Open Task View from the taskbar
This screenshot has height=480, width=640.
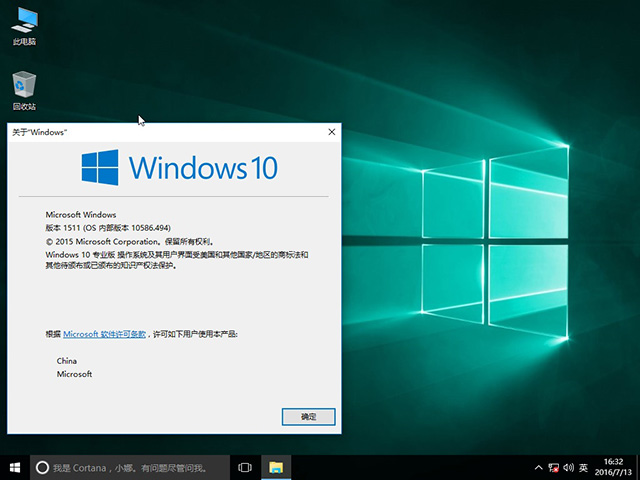click(245, 467)
